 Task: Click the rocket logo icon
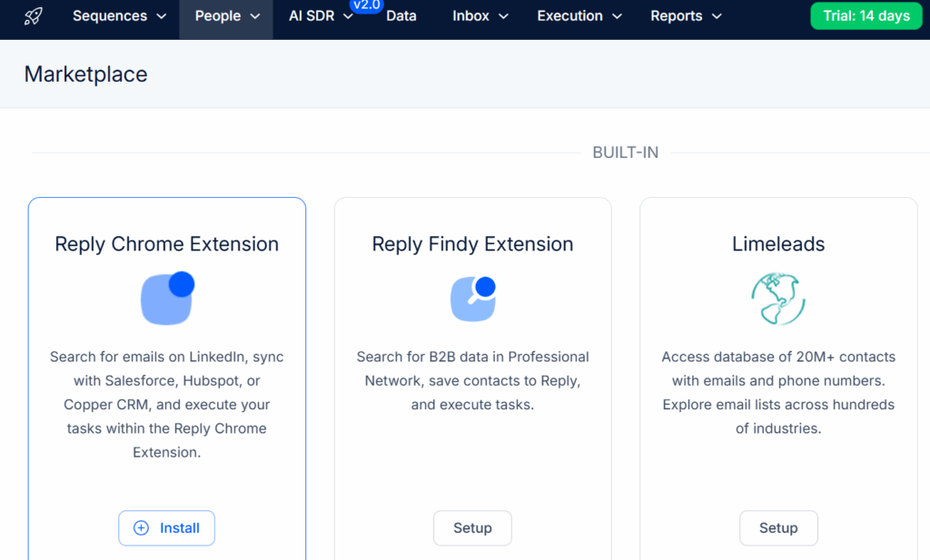34,16
